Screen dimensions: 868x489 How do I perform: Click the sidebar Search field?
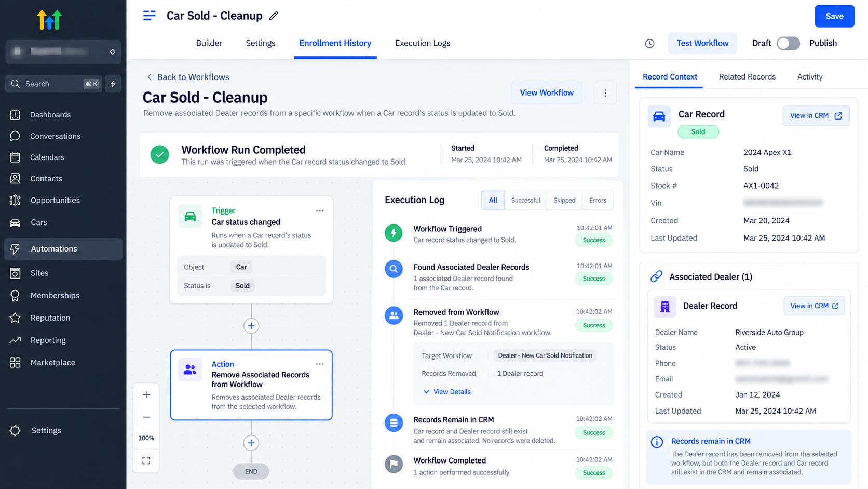pyautogui.click(x=53, y=84)
